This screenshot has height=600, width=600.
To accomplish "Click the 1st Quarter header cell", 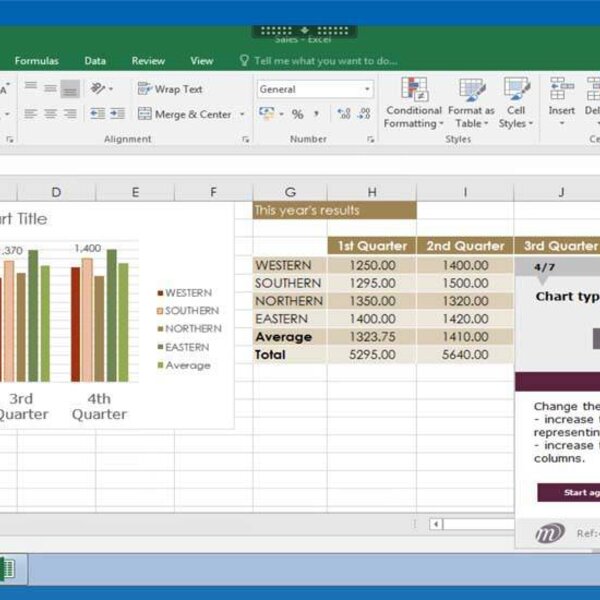I will (372, 246).
